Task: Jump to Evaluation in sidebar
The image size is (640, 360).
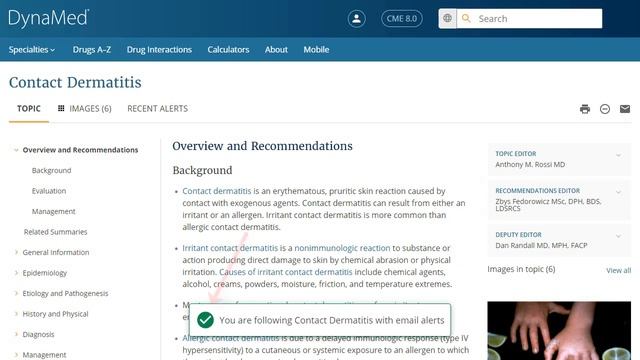Action: click(x=49, y=191)
